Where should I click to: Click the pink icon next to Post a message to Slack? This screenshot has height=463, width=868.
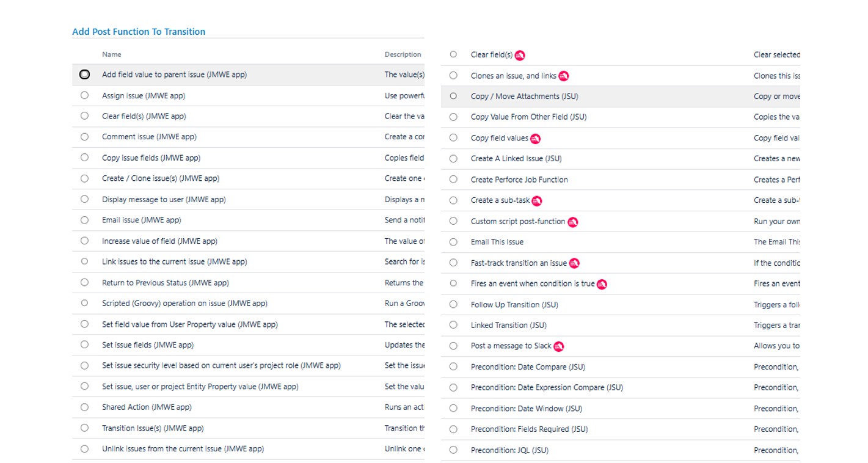click(559, 346)
